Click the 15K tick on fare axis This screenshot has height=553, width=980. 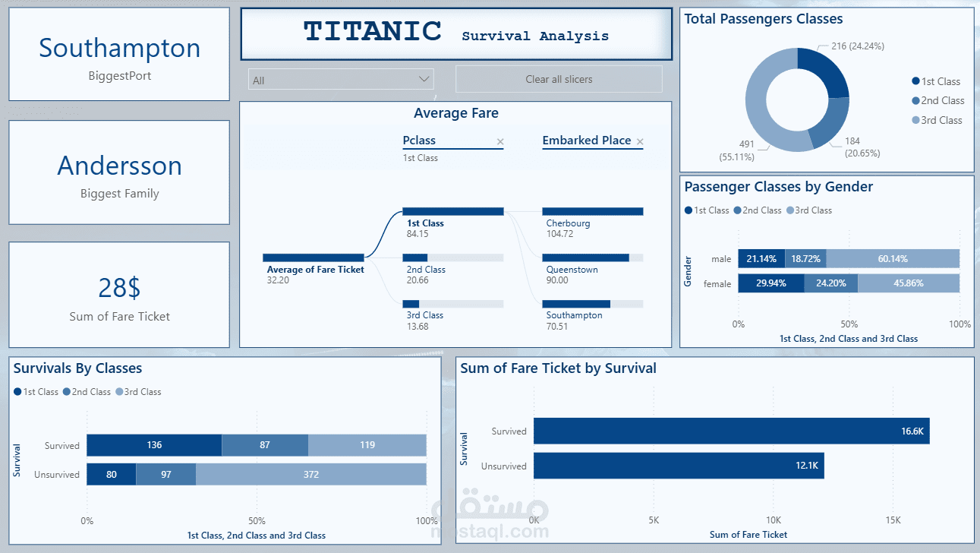click(x=893, y=520)
